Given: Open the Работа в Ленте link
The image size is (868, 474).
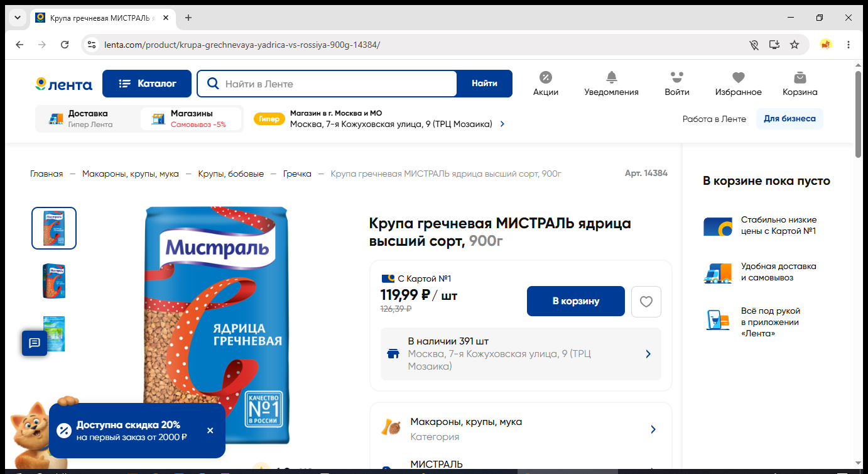Looking at the screenshot, I should [714, 119].
